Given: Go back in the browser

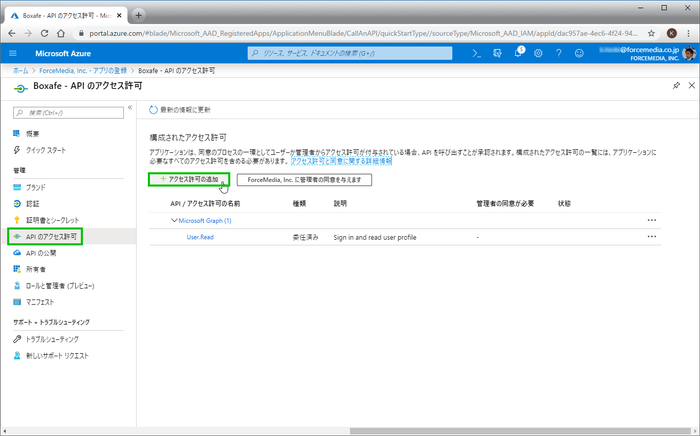Looking at the screenshot, I should (12, 33).
